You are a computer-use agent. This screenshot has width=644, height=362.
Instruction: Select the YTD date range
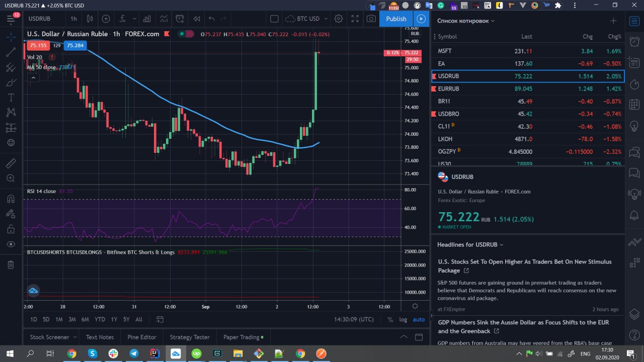100,319
